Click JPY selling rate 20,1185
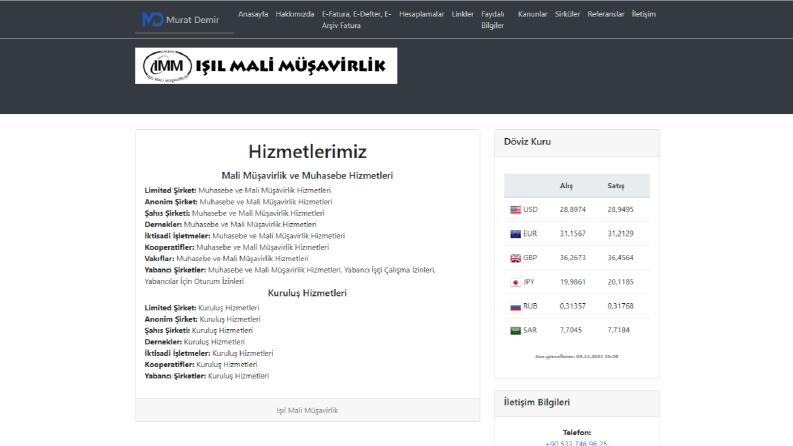 click(621, 282)
